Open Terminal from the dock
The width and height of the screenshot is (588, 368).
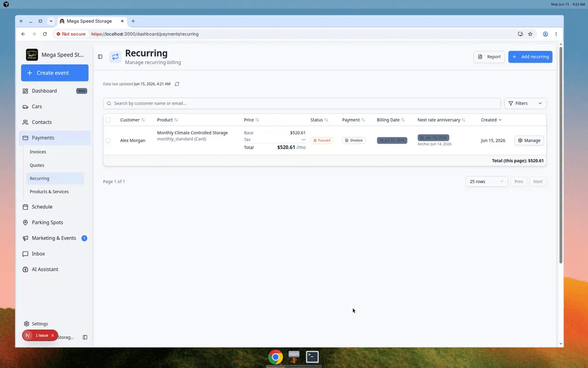[312, 357]
